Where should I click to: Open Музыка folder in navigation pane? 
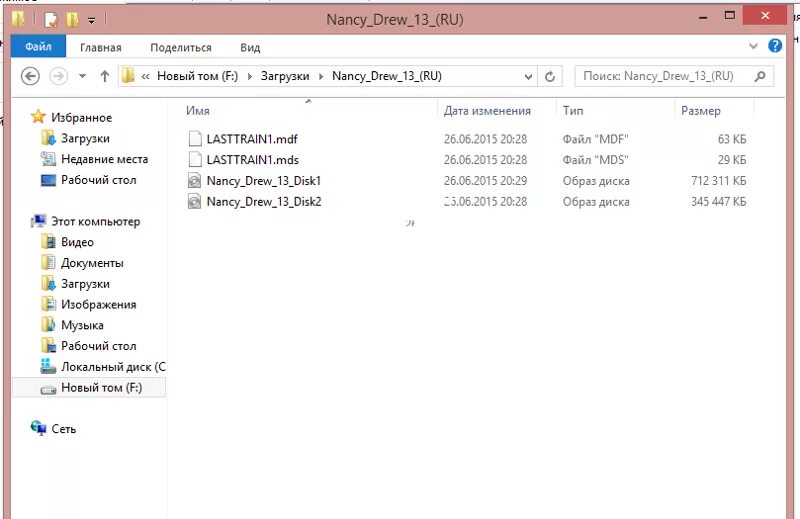pos(82,325)
